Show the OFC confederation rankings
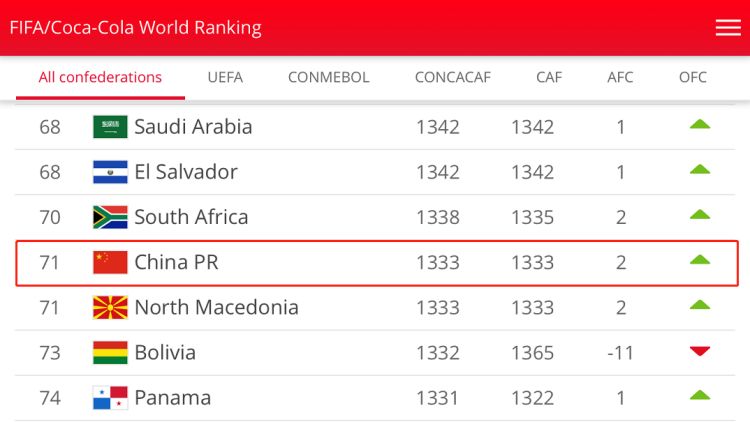 [692, 77]
